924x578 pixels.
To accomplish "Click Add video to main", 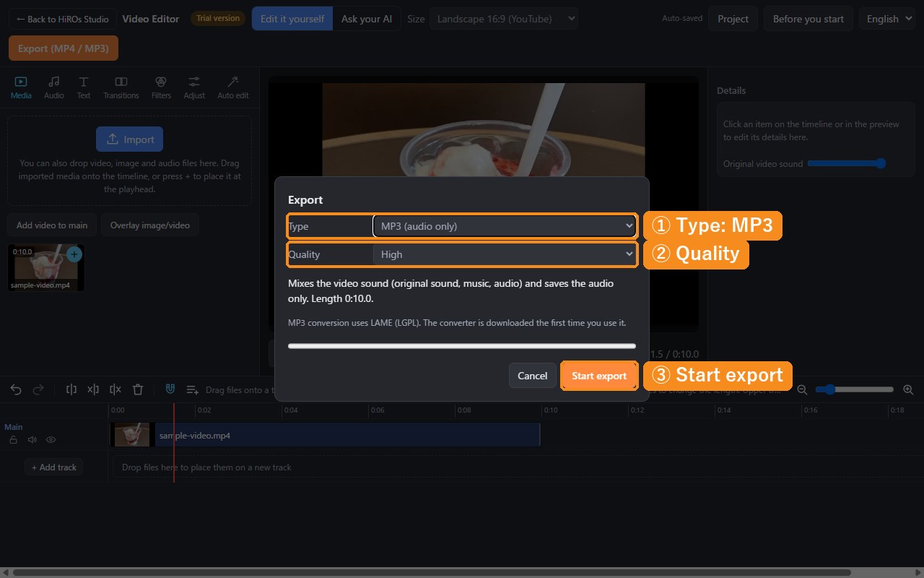I will pyautogui.click(x=52, y=225).
